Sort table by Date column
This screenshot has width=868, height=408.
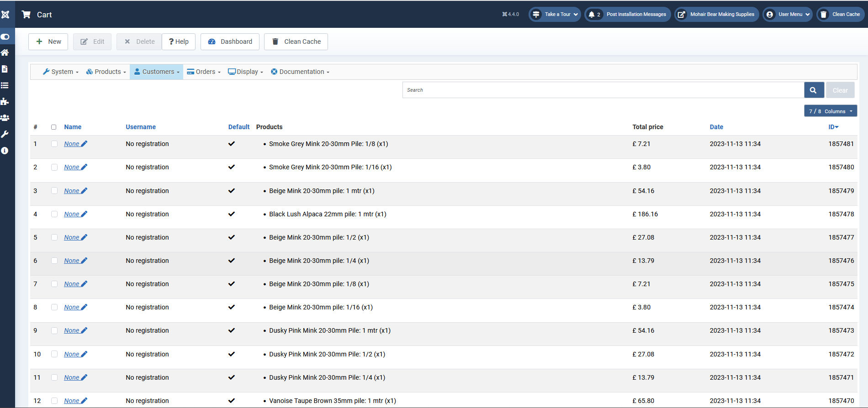tap(716, 127)
